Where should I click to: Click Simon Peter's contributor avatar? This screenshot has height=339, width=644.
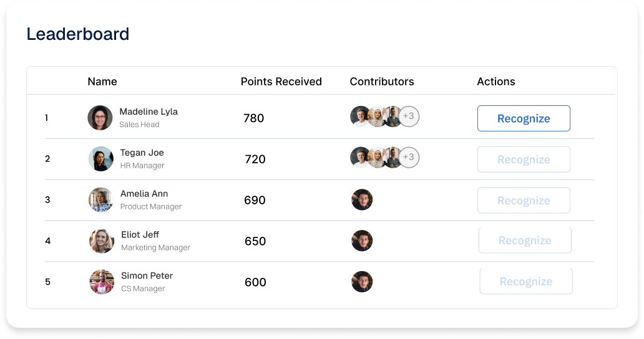coord(362,282)
